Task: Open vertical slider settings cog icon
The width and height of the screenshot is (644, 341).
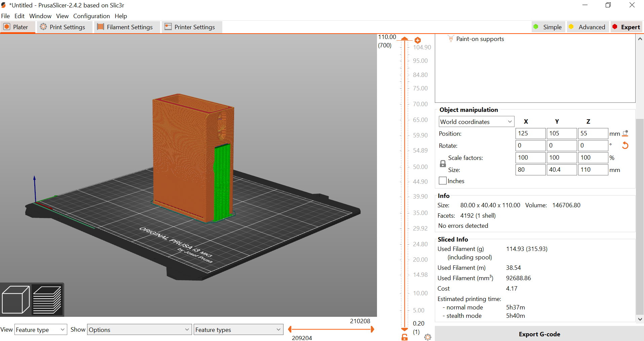Action: [427, 337]
